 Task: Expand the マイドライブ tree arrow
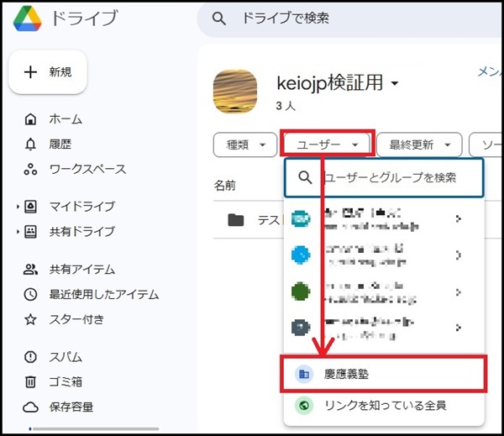(x=18, y=207)
